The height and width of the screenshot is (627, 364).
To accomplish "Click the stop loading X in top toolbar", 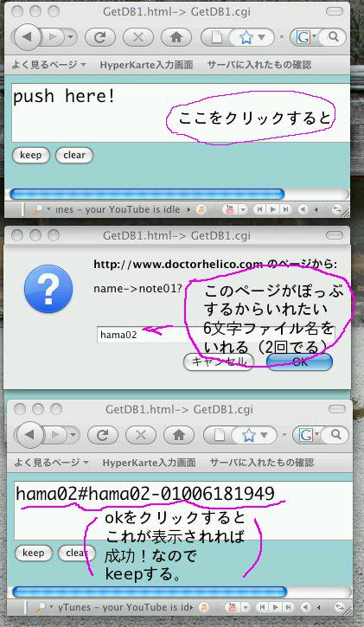I will click(138, 37).
